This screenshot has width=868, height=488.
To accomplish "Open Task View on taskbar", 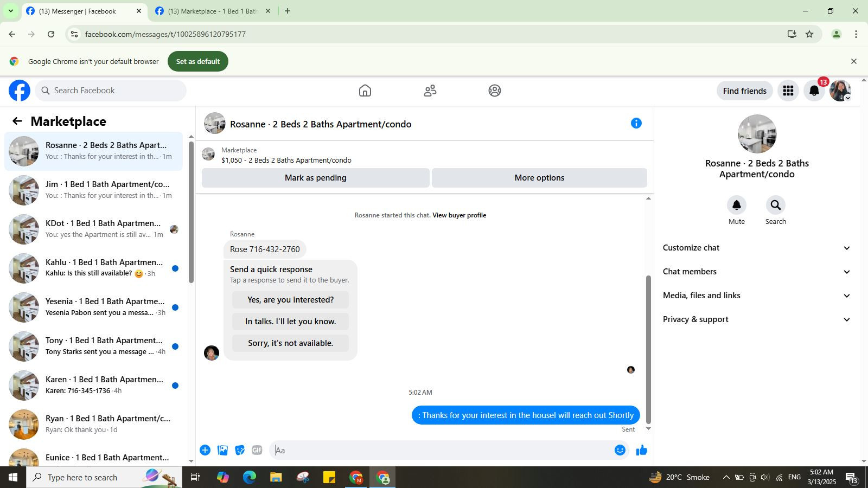I will pyautogui.click(x=195, y=477).
